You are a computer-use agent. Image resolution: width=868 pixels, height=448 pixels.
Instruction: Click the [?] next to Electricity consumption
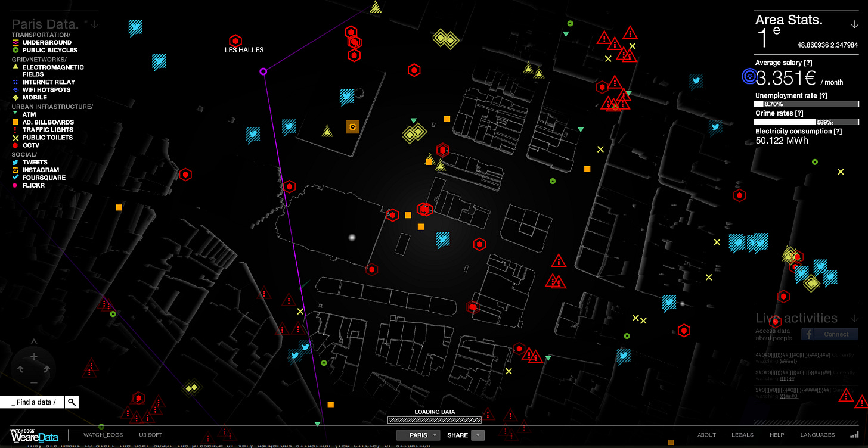837,131
